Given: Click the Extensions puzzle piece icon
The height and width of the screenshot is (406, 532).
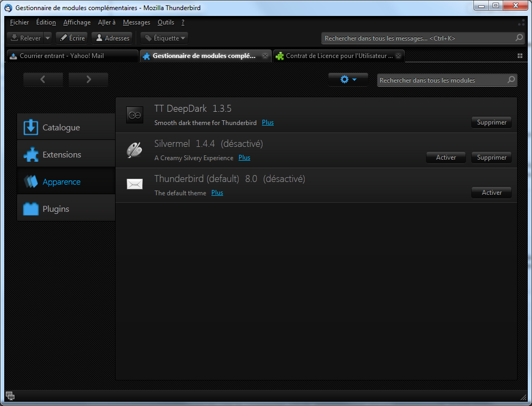Looking at the screenshot, I should [x=31, y=154].
